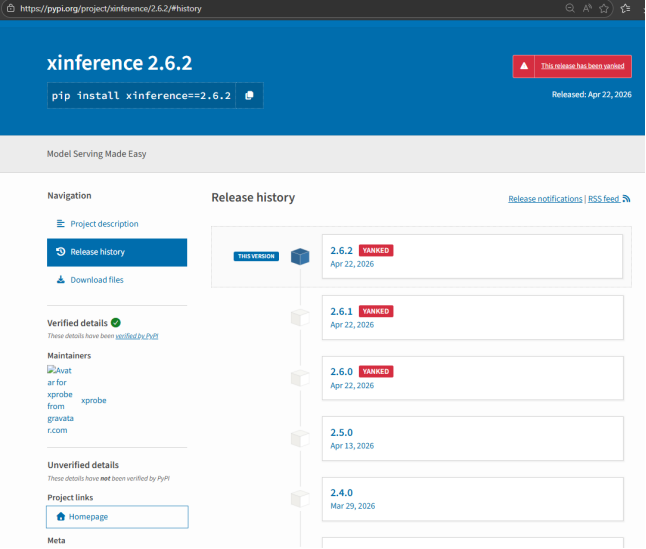Screen dimensions: 646x549
Task: Select the Release history navigation tab
Action: tap(117, 252)
